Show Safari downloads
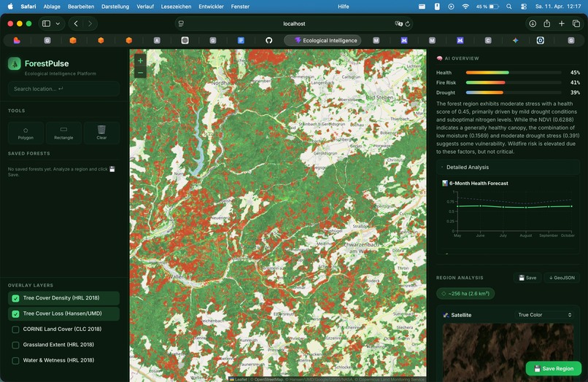588x382 pixels. pyautogui.click(x=533, y=23)
